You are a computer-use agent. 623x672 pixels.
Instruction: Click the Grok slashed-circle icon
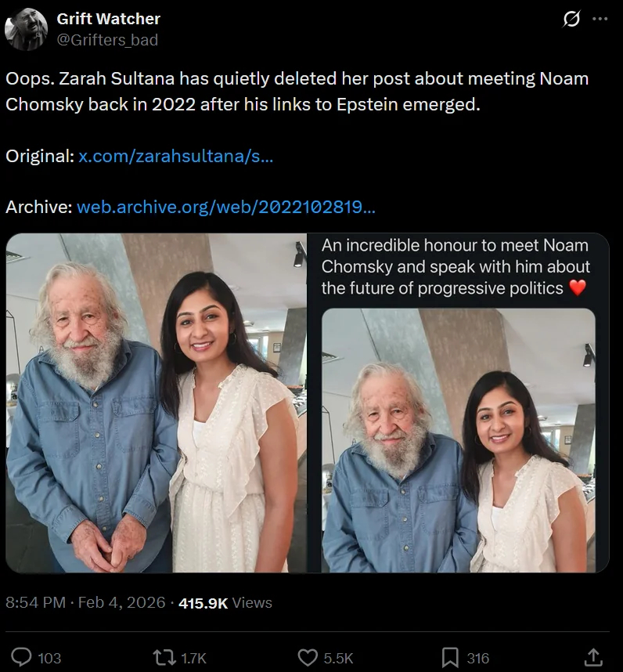(x=572, y=20)
